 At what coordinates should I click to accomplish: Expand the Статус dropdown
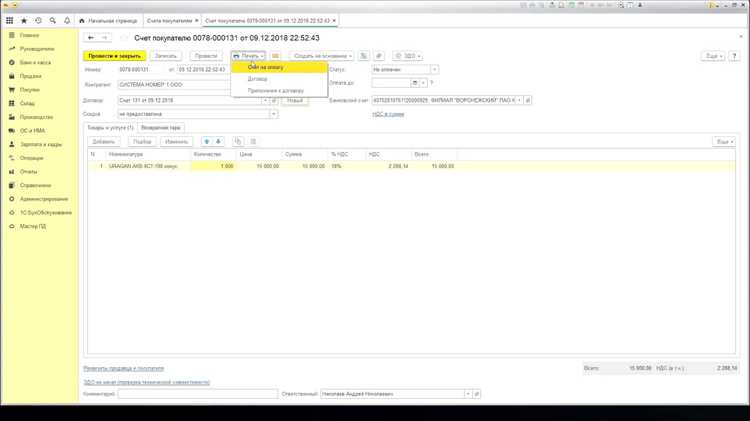(x=434, y=69)
